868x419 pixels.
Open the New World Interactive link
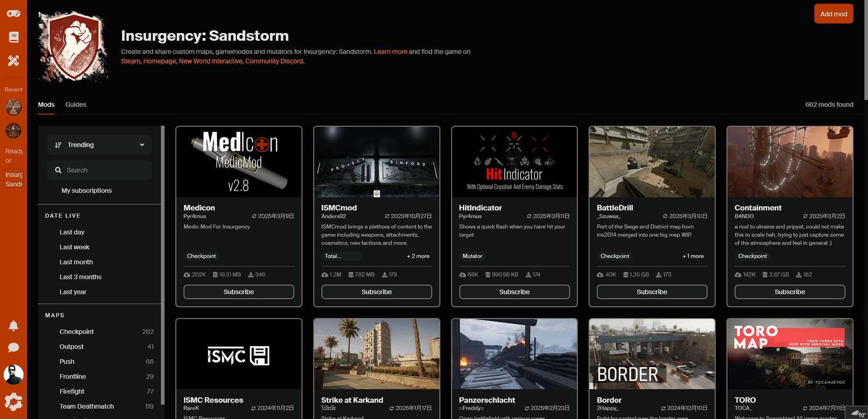click(x=211, y=61)
